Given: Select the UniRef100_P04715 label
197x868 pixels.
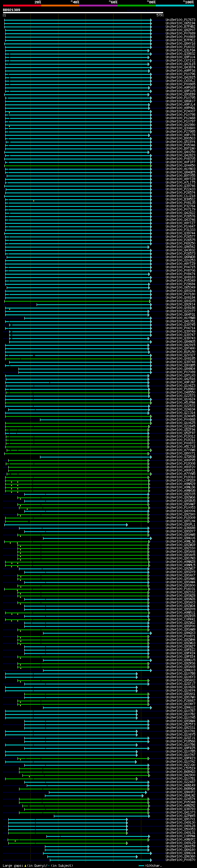Looking at the screenshot, I should (x=180, y=267).
